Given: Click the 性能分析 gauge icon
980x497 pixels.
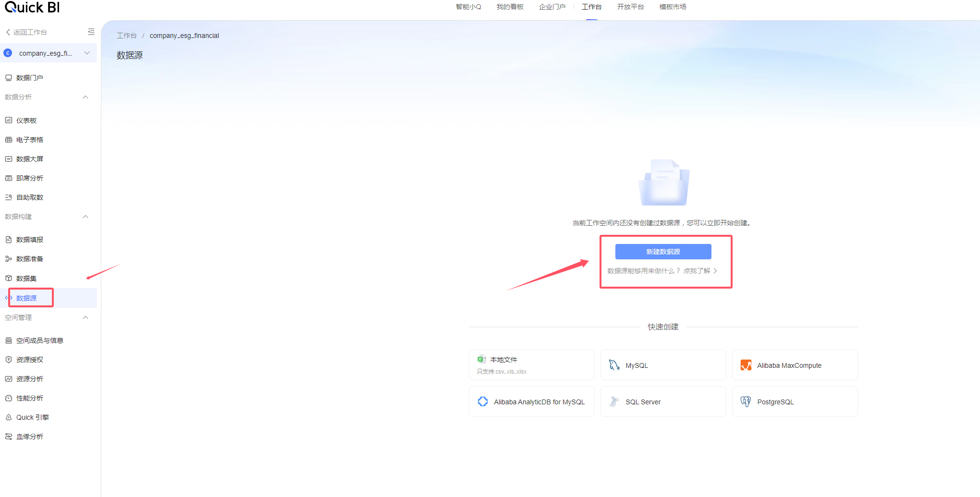Looking at the screenshot, I should 9,398.
